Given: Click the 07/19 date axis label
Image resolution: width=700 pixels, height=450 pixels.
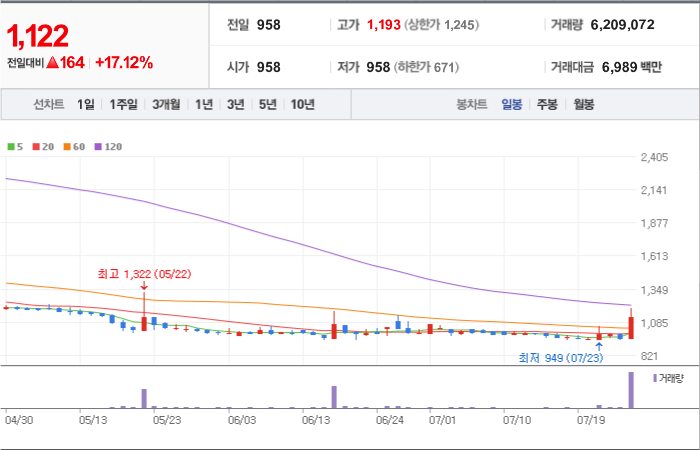Looking at the screenshot, I should tap(591, 421).
